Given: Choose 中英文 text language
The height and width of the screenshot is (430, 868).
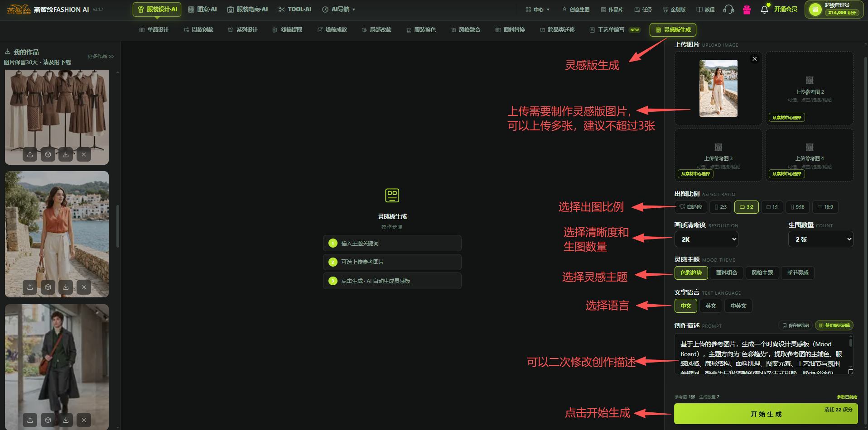Looking at the screenshot, I should [x=738, y=306].
